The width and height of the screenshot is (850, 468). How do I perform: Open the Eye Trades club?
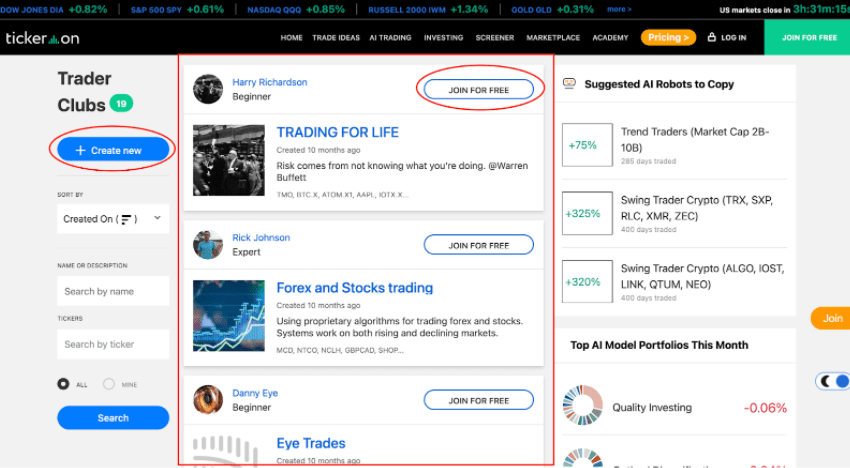tap(311, 443)
